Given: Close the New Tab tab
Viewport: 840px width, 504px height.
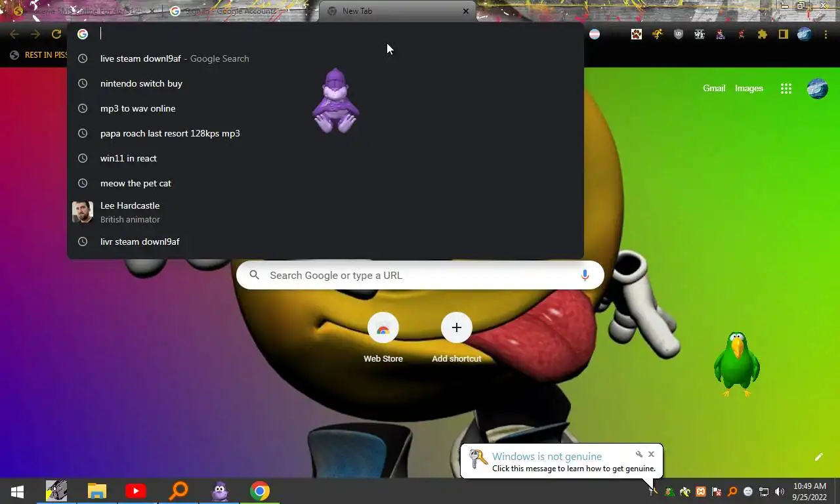Looking at the screenshot, I should [x=466, y=11].
